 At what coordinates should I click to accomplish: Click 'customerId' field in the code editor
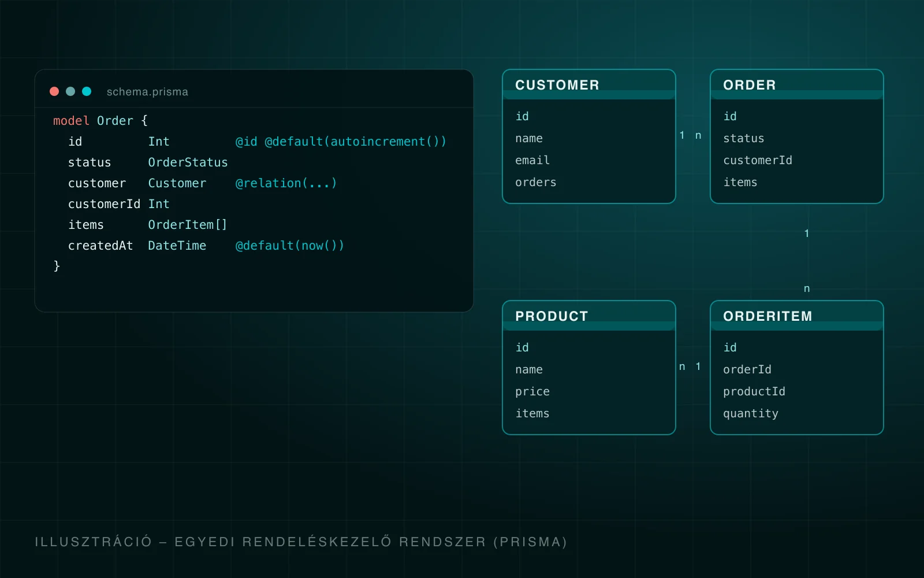point(104,204)
